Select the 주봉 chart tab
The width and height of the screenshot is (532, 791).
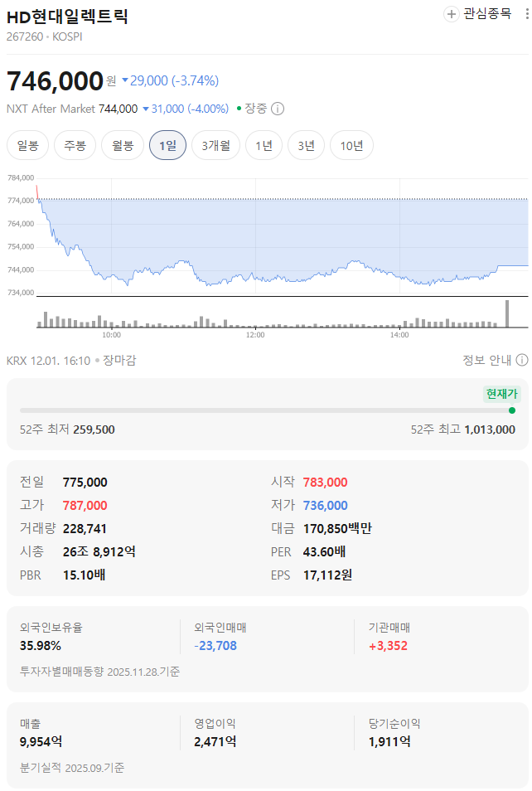pos(75,145)
